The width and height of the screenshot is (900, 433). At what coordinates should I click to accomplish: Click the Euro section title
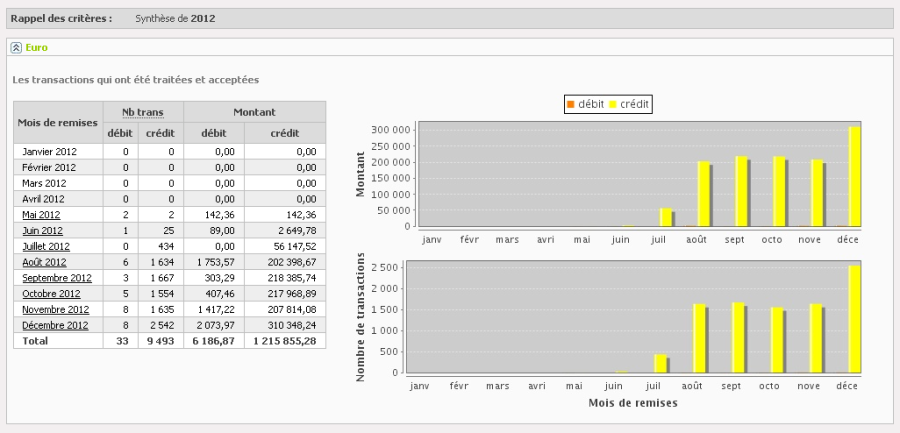36,47
